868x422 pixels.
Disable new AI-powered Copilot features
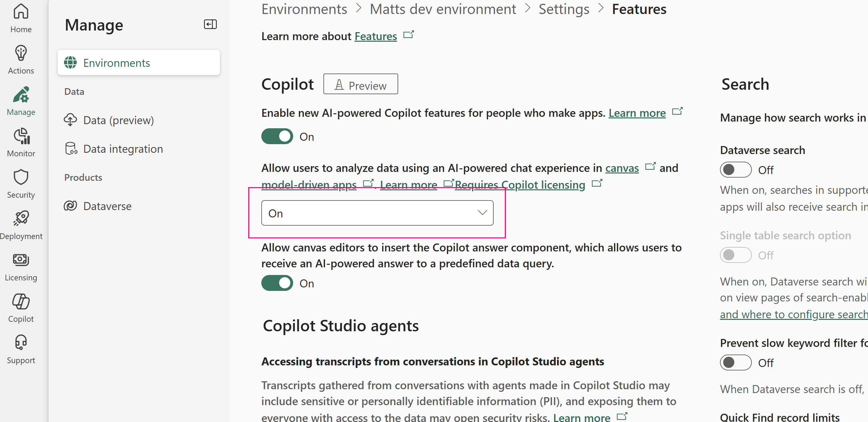point(277,137)
